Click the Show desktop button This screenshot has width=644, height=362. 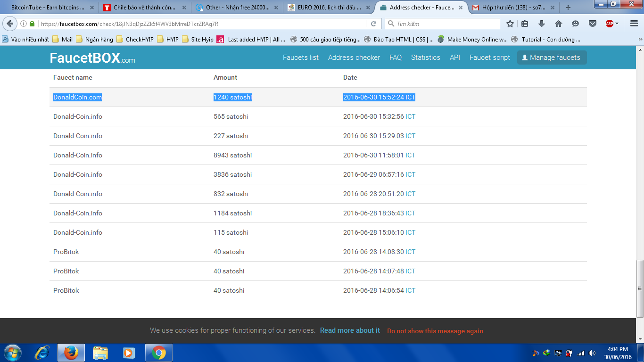(x=640, y=353)
